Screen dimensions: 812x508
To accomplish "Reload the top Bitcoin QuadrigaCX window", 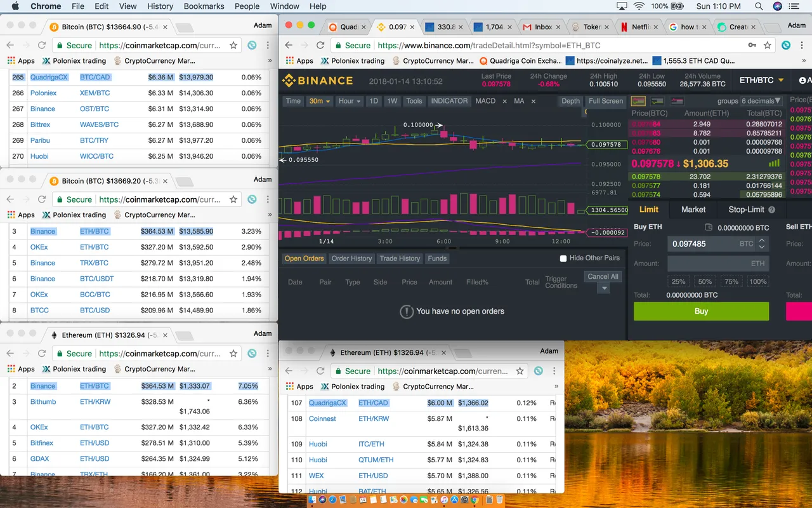I will pyautogui.click(x=42, y=45).
